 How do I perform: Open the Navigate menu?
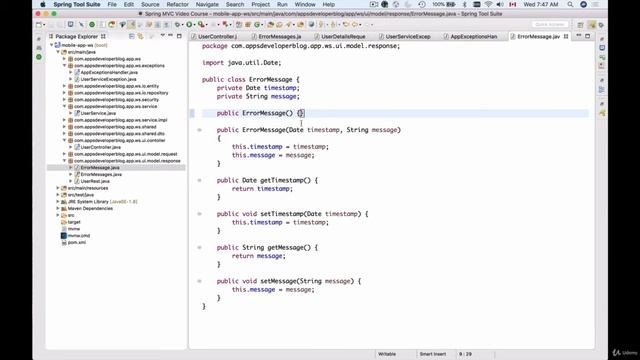click(x=207, y=4)
